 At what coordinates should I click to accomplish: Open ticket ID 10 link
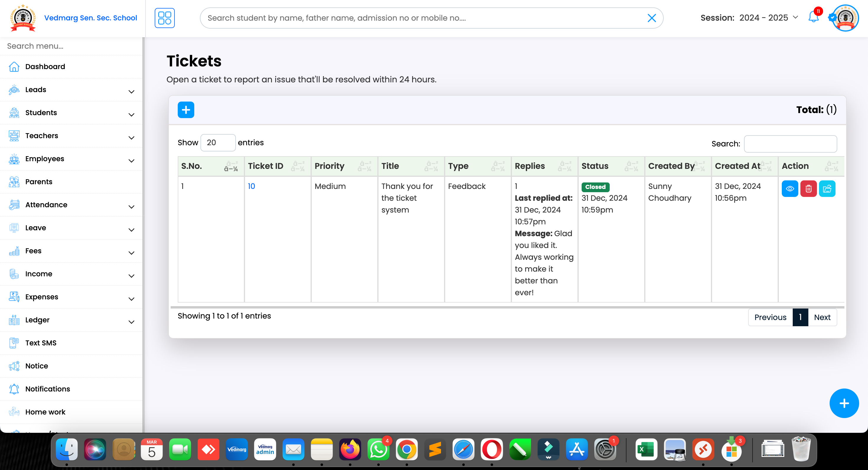tap(251, 186)
